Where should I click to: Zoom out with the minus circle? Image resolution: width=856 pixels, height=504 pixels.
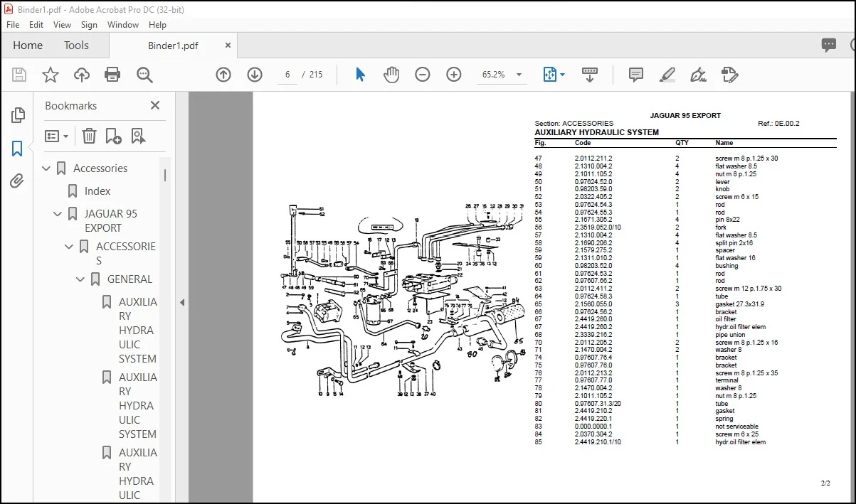(423, 75)
